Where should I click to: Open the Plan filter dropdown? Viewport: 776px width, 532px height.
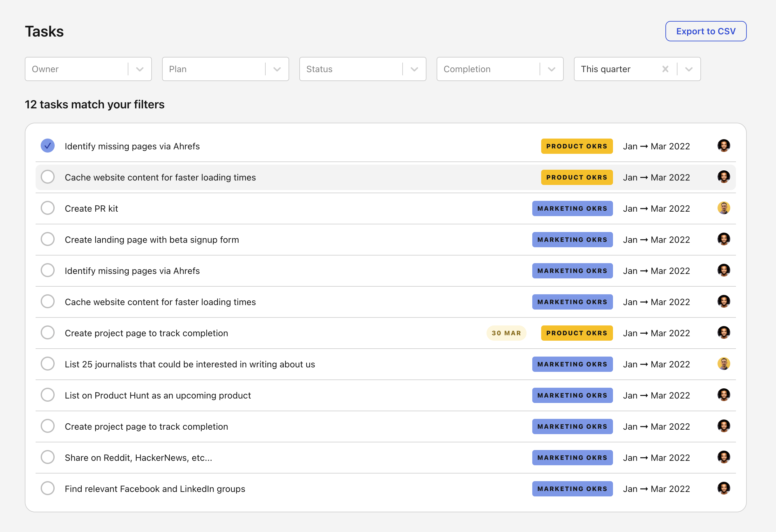pyautogui.click(x=276, y=69)
